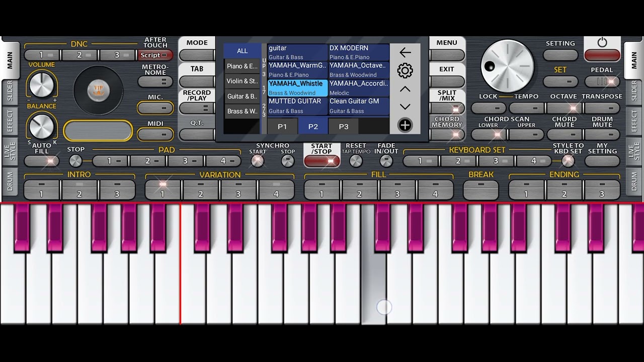Select the Piano & E.. category
The height and width of the screenshot is (362, 644).
click(x=243, y=66)
